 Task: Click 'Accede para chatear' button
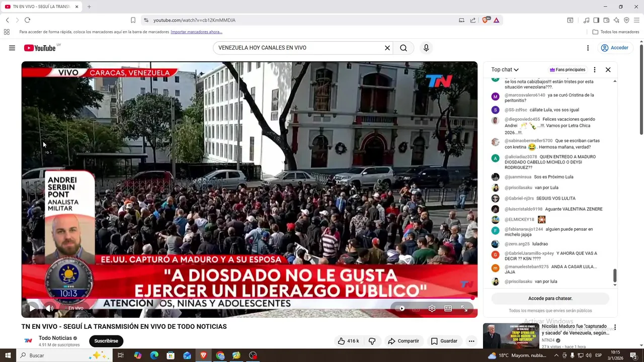click(x=550, y=298)
